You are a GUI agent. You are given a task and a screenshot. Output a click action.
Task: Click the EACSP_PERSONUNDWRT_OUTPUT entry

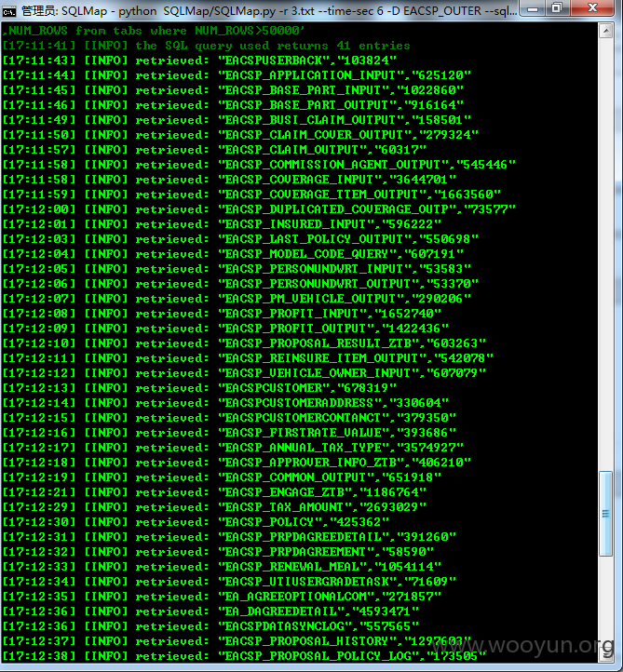(240, 284)
